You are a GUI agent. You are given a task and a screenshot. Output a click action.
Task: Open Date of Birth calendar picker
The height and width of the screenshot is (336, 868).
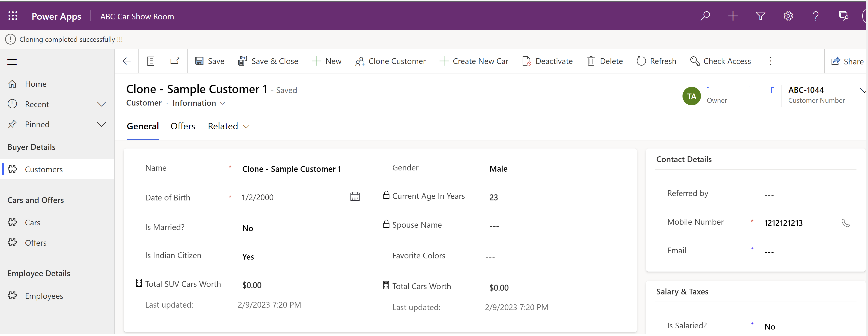(355, 197)
